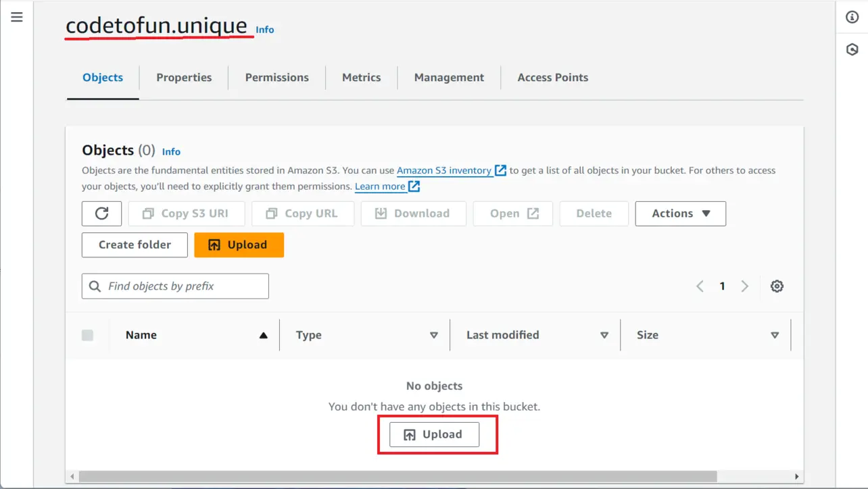868x489 pixels.
Task: Click Upload button under No objects
Action: tap(434, 434)
